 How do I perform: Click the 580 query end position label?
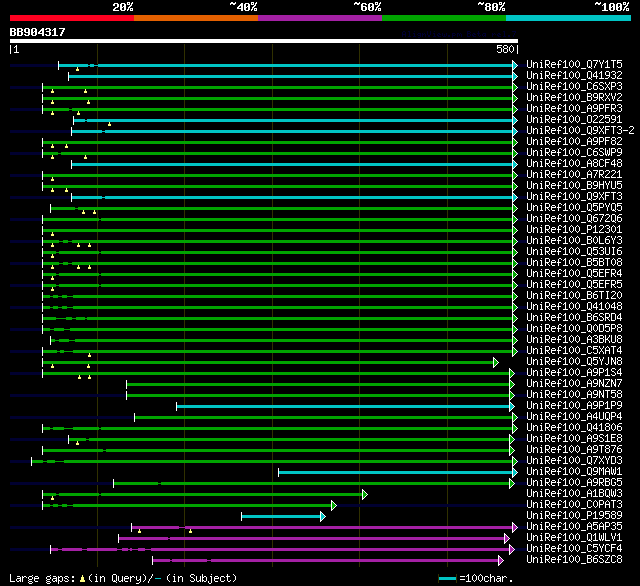click(505, 49)
